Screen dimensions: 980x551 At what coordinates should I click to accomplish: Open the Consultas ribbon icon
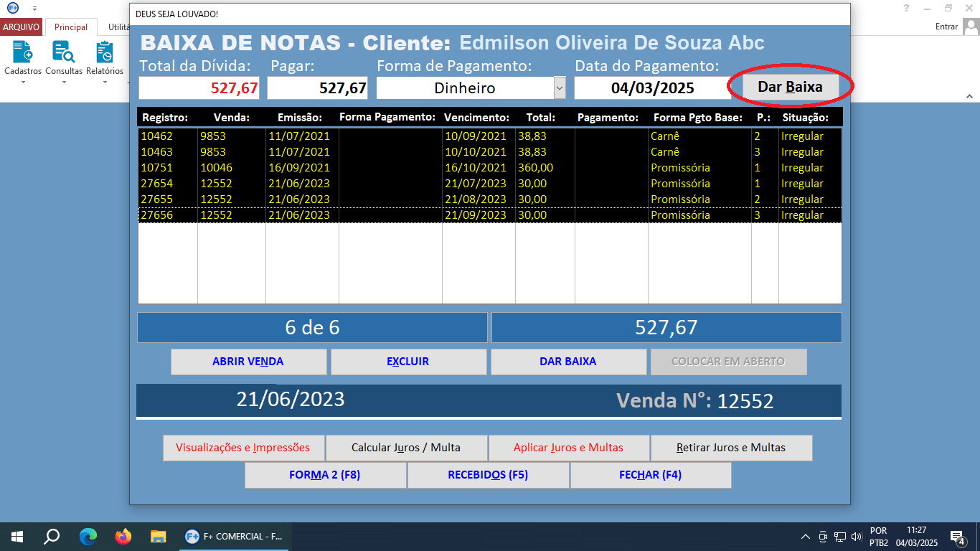tap(64, 57)
